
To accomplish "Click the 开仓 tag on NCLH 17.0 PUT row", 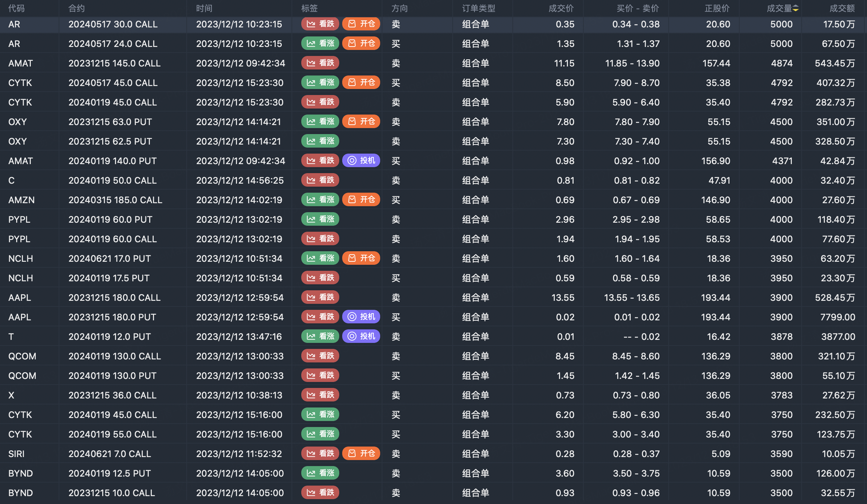I will (x=361, y=258).
